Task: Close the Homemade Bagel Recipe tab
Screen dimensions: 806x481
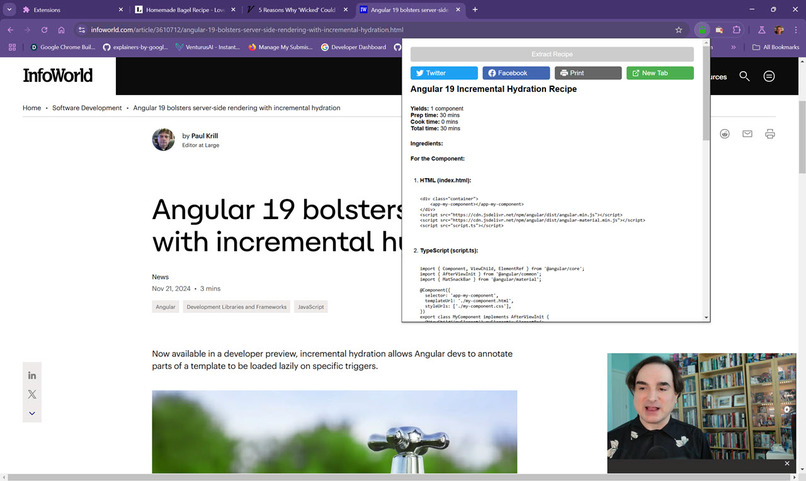Action: point(233,10)
